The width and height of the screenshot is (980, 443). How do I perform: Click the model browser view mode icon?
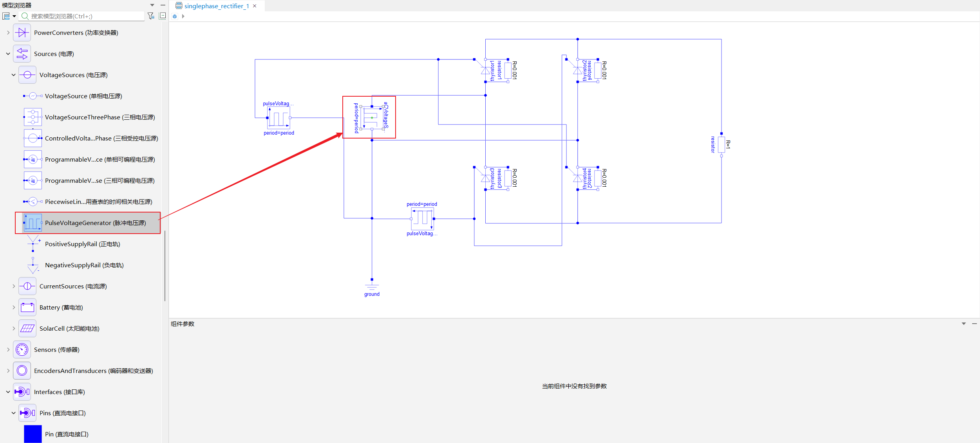click(x=6, y=16)
